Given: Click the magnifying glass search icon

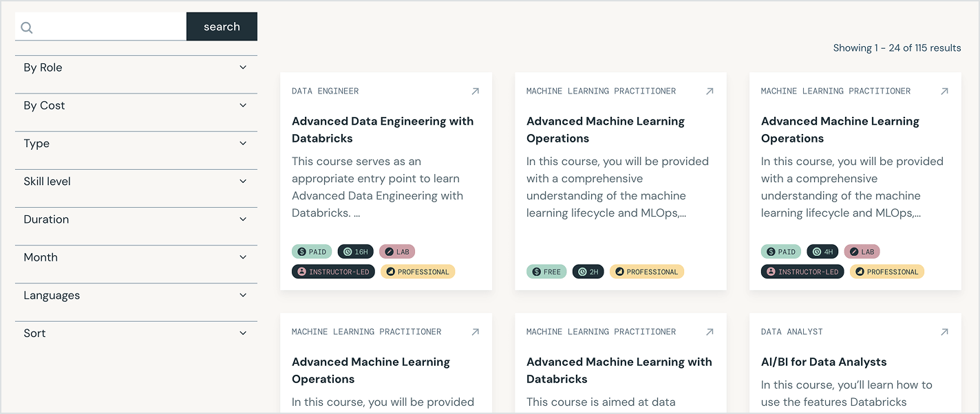Looking at the screenshot, I should coord(27,28).
